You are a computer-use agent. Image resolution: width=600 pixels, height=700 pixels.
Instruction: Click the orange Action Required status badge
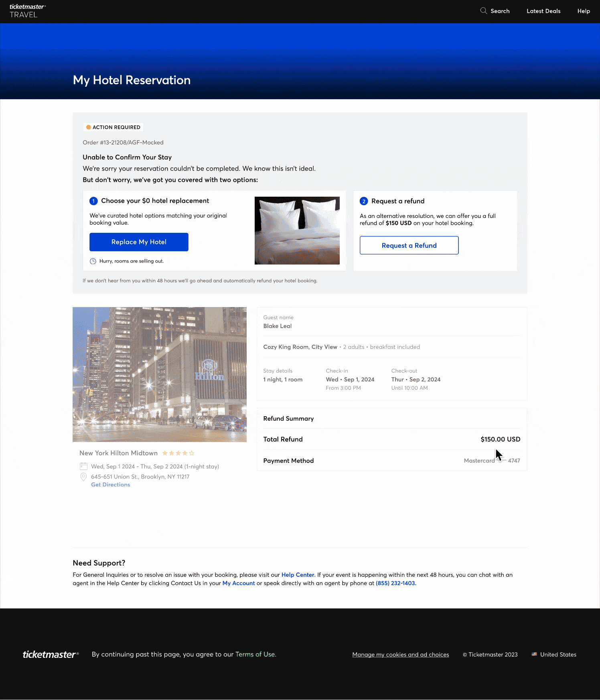click(x=113, y=127)
